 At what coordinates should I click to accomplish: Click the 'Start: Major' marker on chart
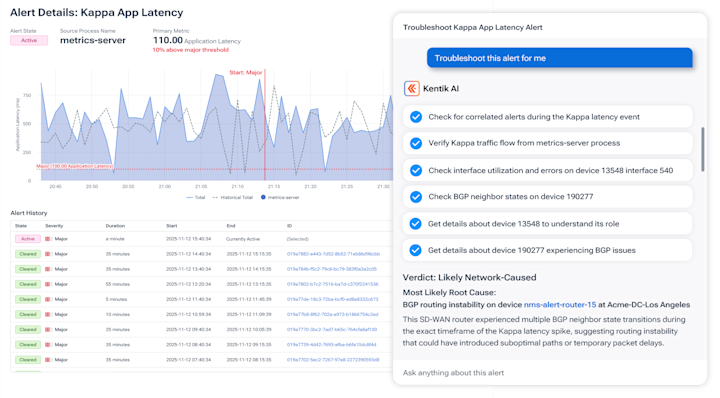click(246, 73)
